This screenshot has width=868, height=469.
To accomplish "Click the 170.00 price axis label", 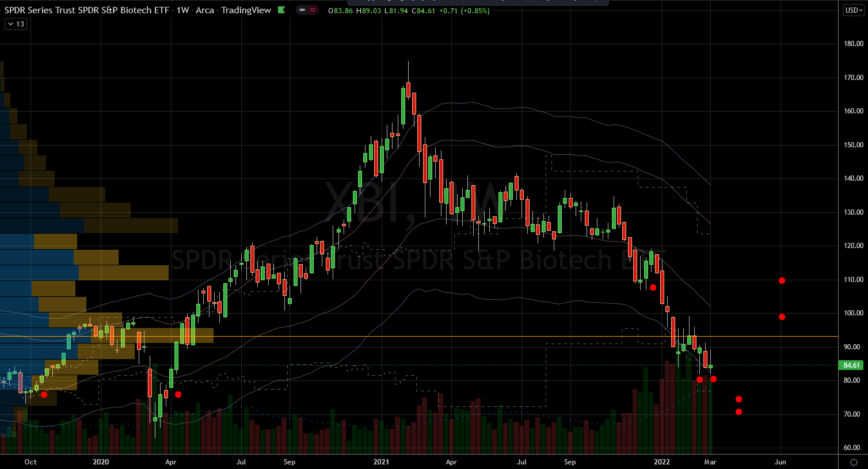I will pos(854,78).
